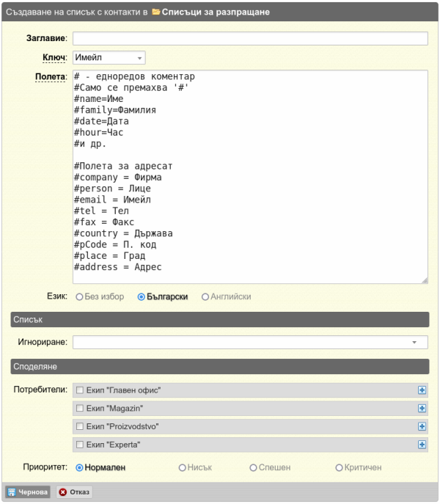Click the line "#email = Имейл"

112,200
